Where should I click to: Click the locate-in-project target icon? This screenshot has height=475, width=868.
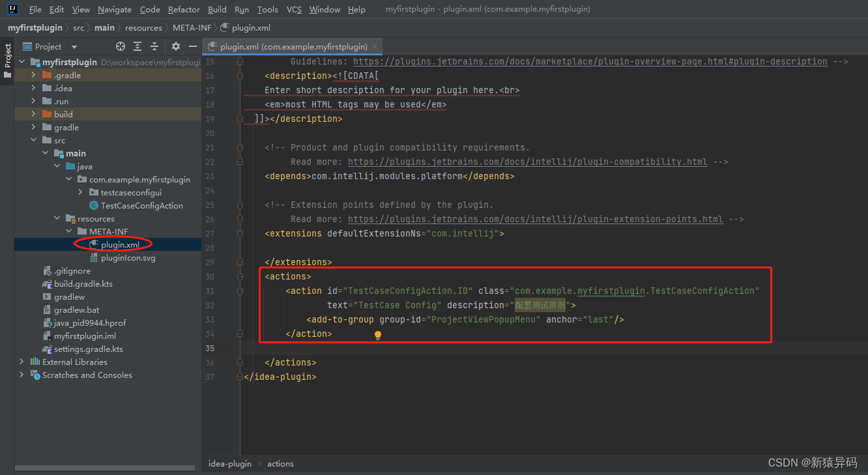click(x=121, y=46)
